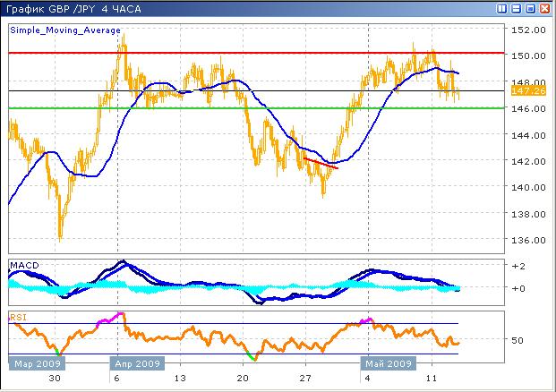The width and height of the screenshot is (556, 392).
Task: Click the vertical tile window icon in title bar
Action: (503, 8)
